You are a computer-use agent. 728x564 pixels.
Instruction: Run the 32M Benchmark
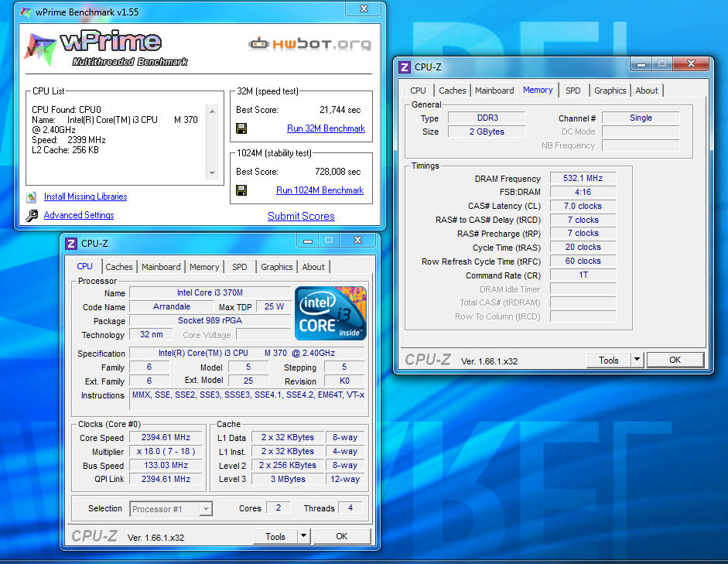click(326, 128)
